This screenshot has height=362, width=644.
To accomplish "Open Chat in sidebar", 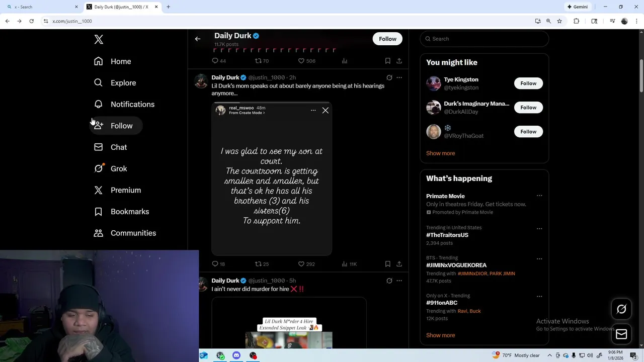I will tap(111, 147).
